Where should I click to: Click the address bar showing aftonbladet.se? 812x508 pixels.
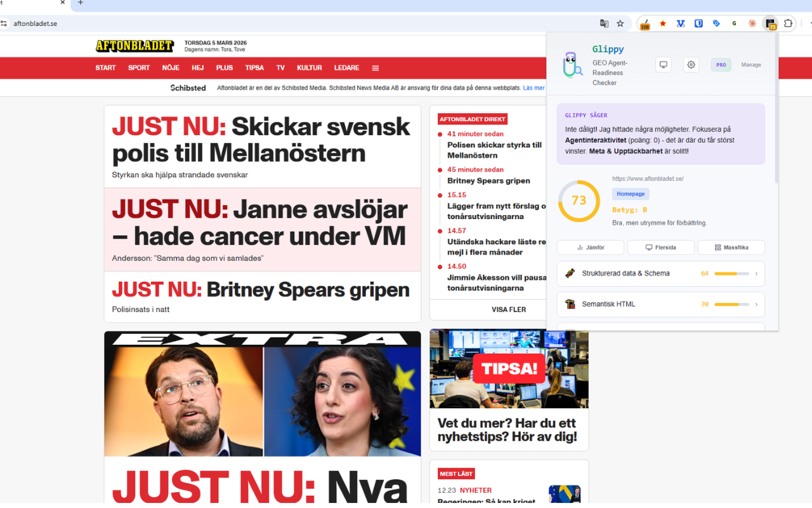pyautogui.click(x=298, y=23)
